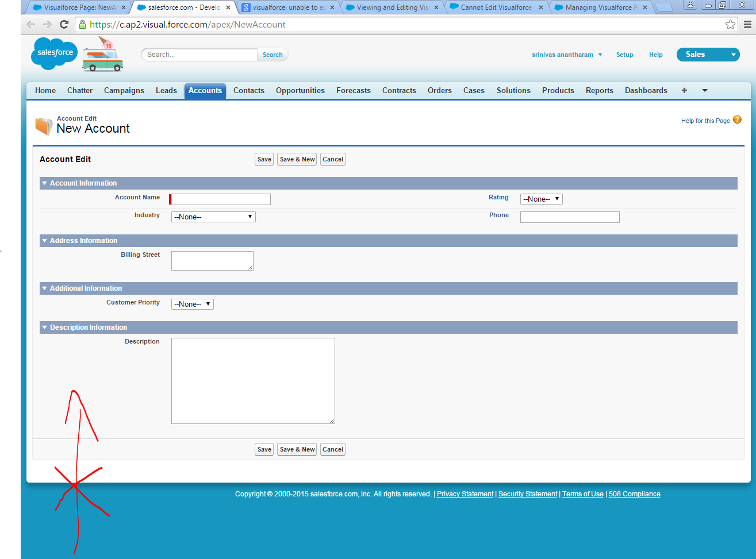Image resolution: width=756 pixels, height=559 pixels.
Task: Reload the page with the refresh icon
Action: [x=64, y=25]
